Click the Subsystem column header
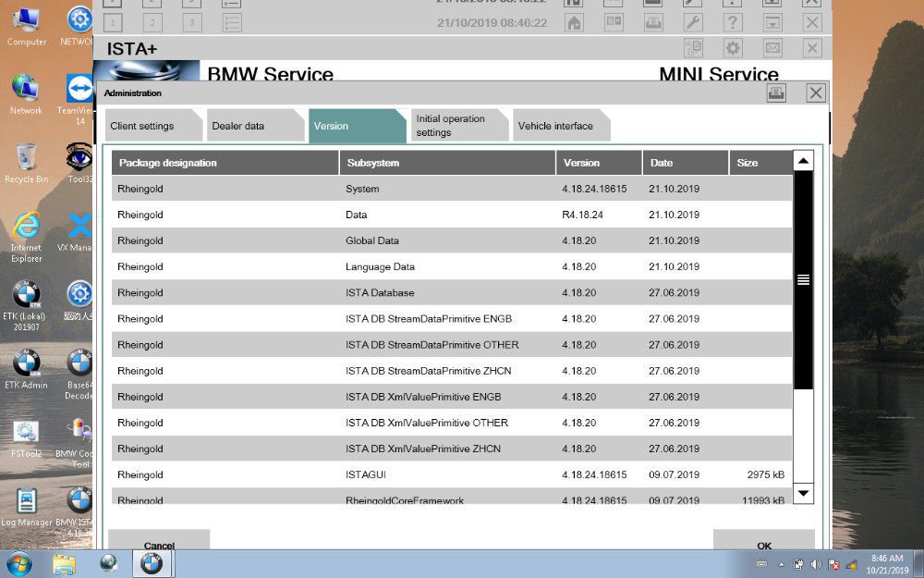The height and width of the screenshot is (578, 924). (447, 163)
